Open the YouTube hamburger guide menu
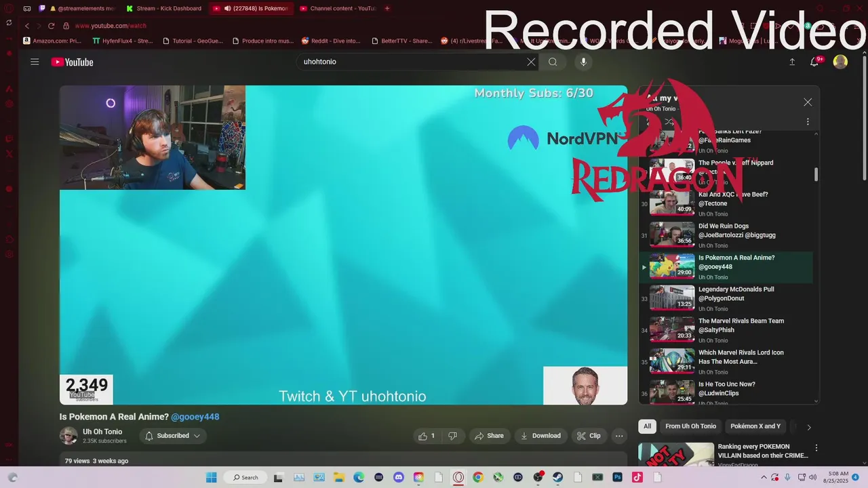The image size is (868, 488). pyautogui.click(x=35, y=62)
